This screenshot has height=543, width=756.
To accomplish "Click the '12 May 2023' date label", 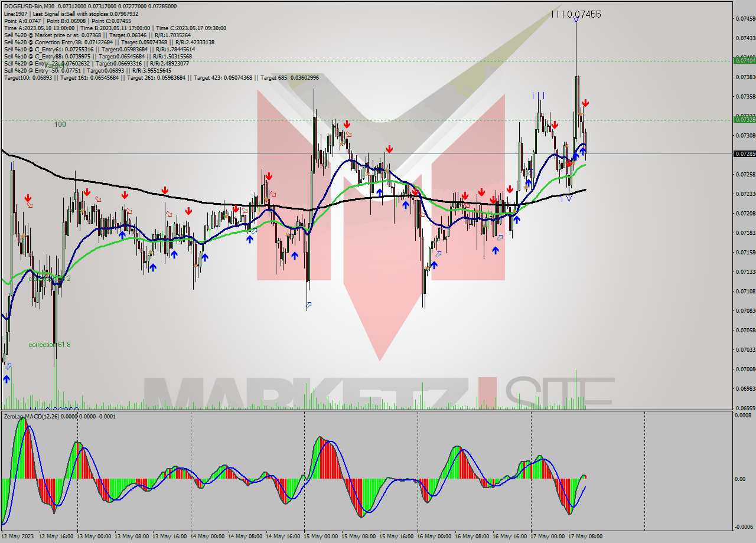I will [18, 537].
